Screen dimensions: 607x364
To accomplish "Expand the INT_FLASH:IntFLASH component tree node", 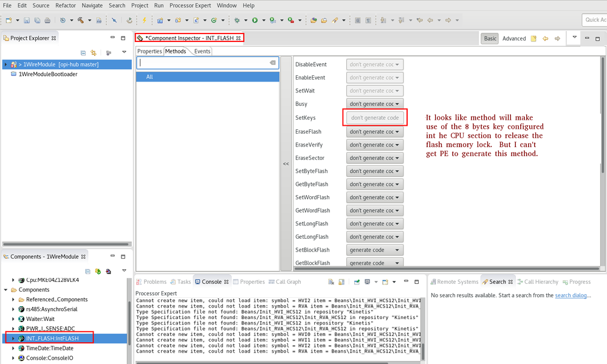I will [x=13, y=338].
